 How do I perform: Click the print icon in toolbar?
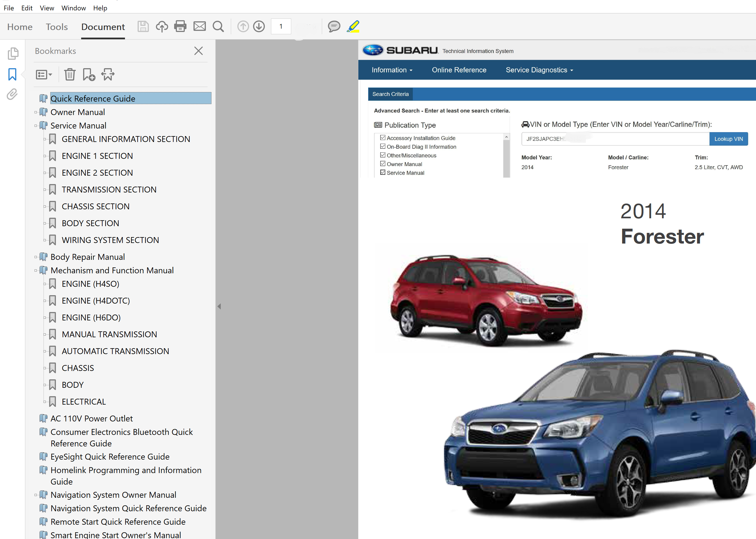point(180,26)
